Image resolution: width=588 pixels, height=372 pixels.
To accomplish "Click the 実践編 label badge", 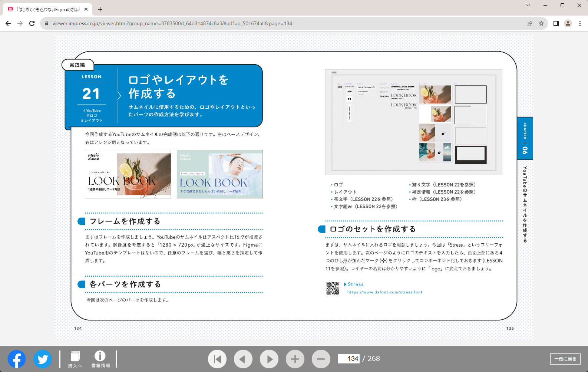I will point(77,65).
